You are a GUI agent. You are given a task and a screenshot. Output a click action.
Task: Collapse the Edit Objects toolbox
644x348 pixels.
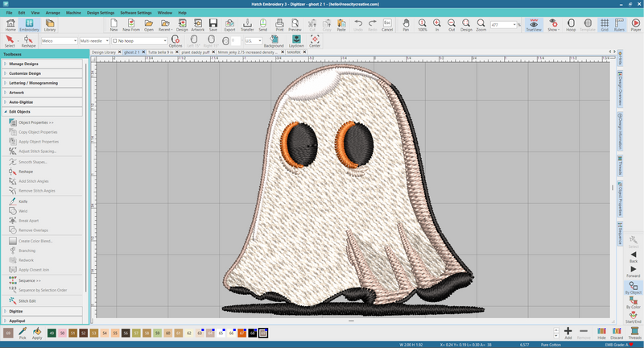click(43, 111)
